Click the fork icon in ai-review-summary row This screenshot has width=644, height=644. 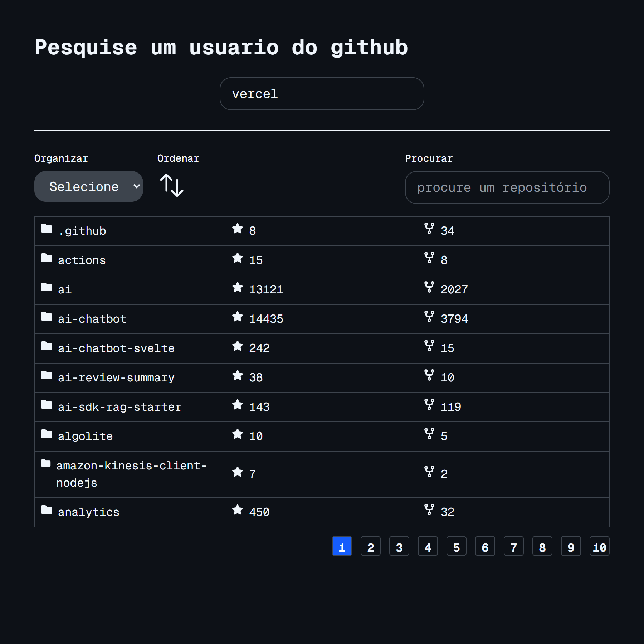pos(429,375)
